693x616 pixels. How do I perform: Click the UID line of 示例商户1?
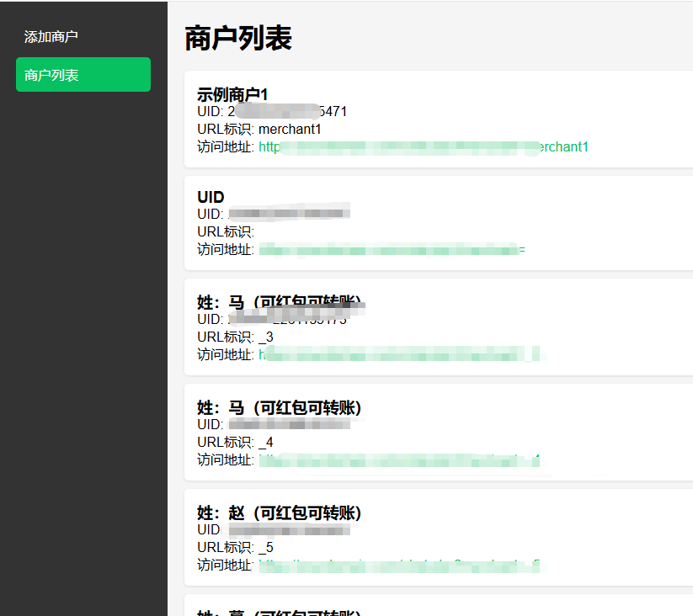pos(272,111)
